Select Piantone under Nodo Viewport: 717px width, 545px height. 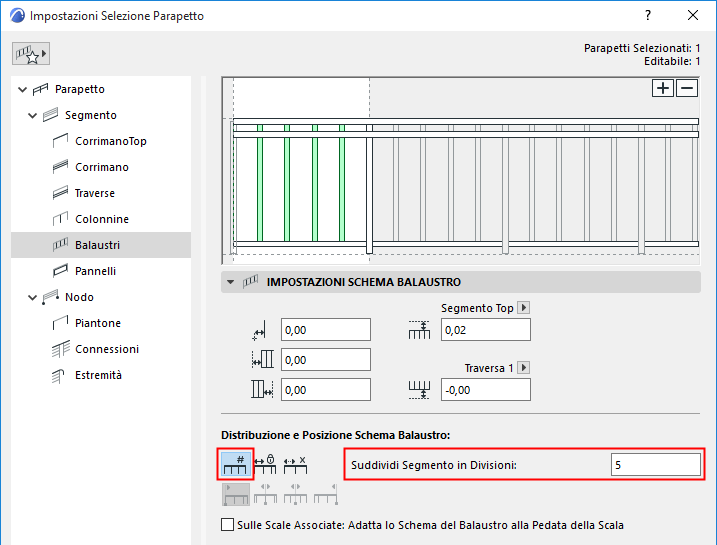[98, 323]
